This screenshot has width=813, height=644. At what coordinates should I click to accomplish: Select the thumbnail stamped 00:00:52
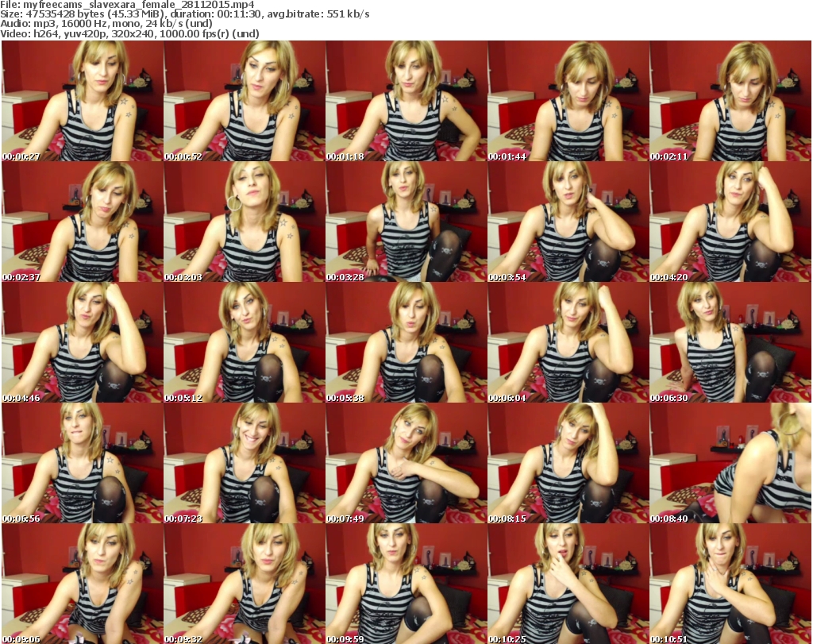tap(245, 101)
